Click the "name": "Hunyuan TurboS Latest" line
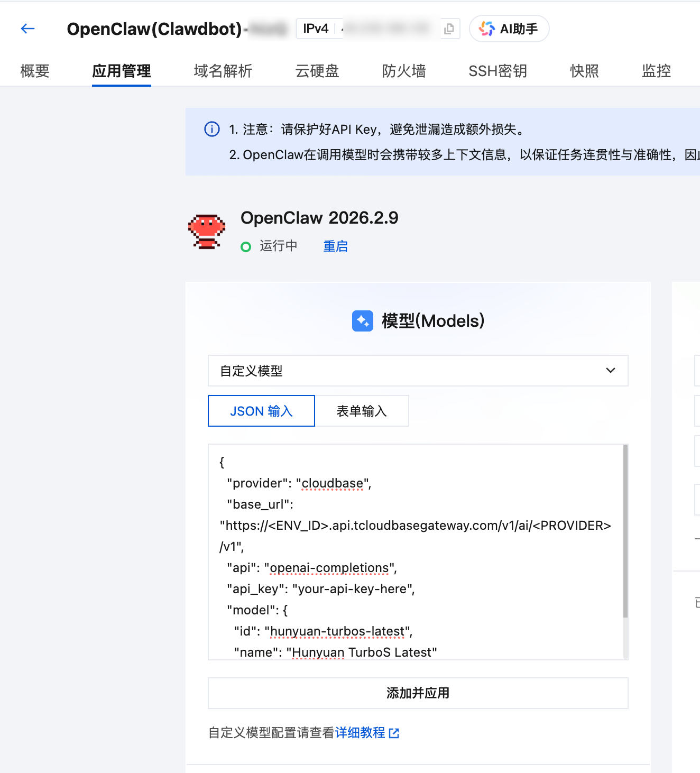Viewport: 700px width, 773px height. tap(336, 652)
